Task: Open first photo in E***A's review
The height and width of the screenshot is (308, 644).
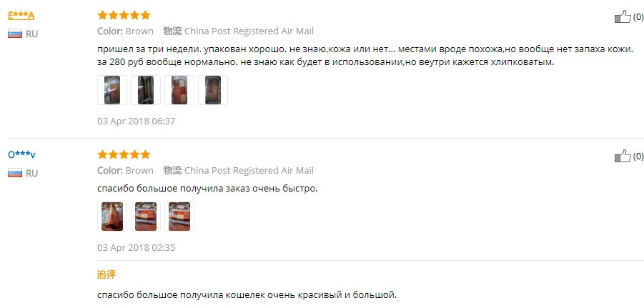Action: 112,90
